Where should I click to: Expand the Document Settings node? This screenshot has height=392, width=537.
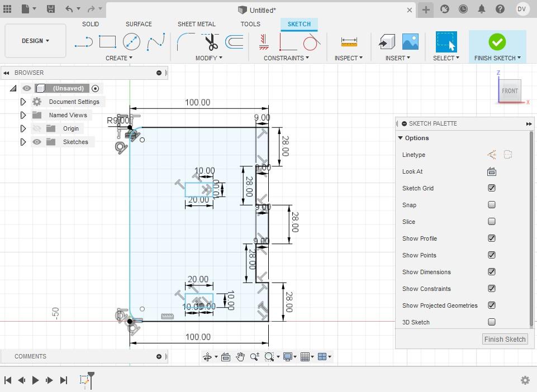pyautogui.click(x=23, y=102)
